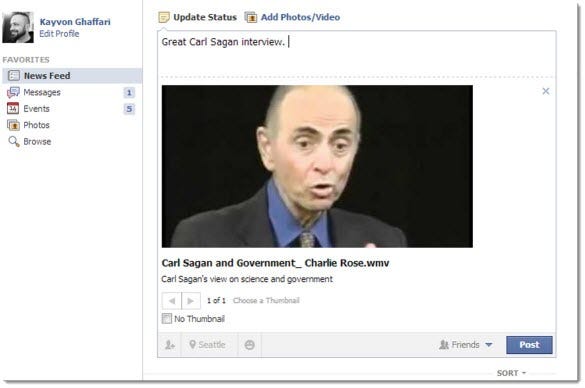Image resolution: width=585 pixels, height=388 pixels.
Task: Click the Events calendar icon
Action: (13, 109)
